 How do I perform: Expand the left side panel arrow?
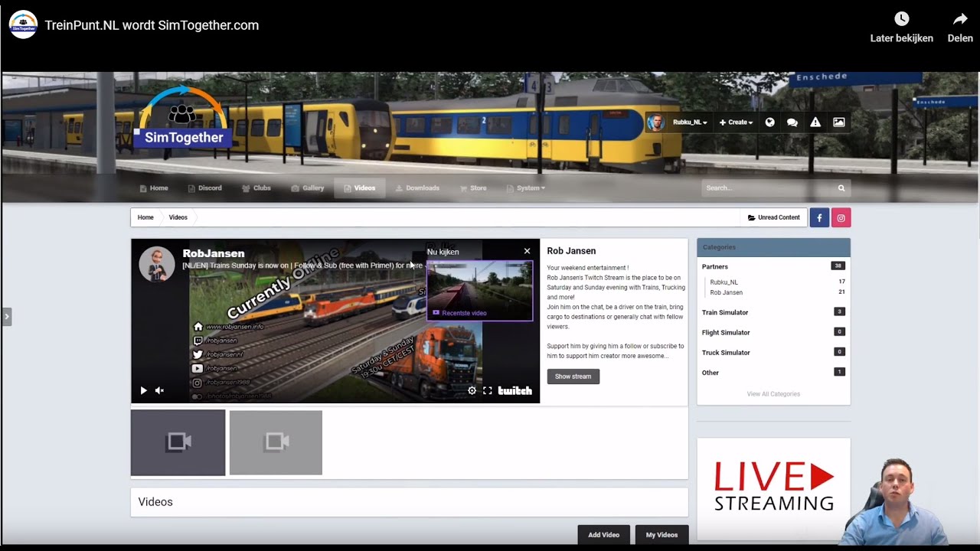(x=6, y=316)
